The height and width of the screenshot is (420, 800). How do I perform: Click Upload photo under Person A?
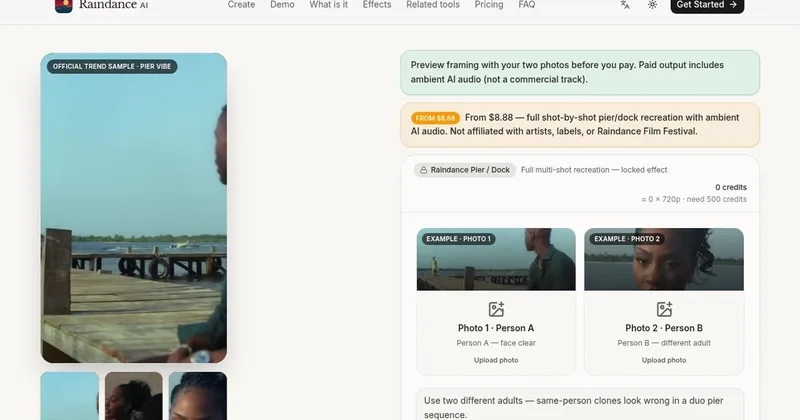(x=496, y=360)
